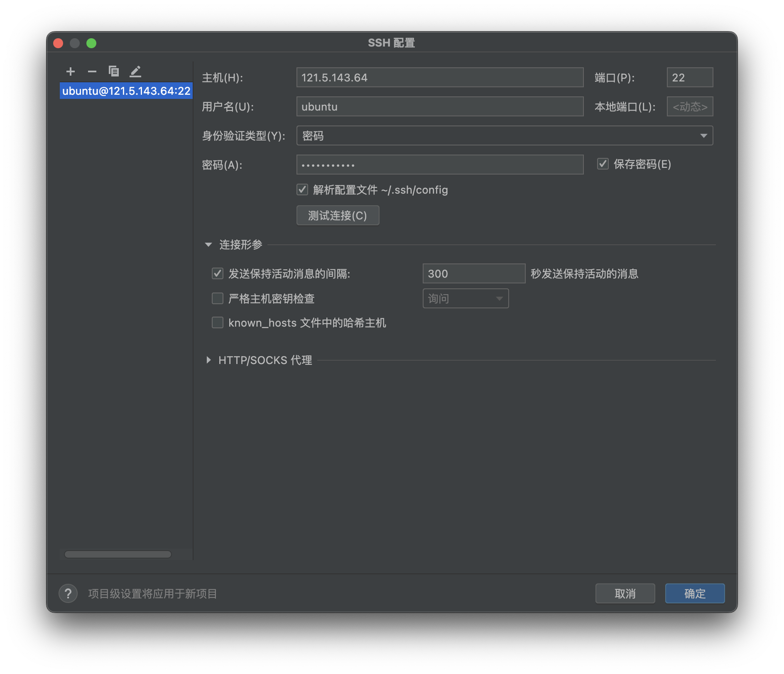Enable 严格主机密钥检查 checkbox
Image resolution: width=784 pixels, height=674 pixels.
(218, 298)
